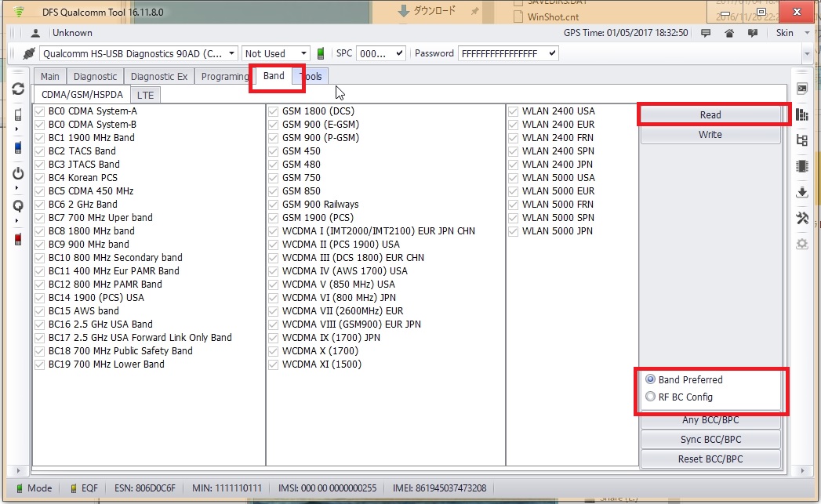Open the Skin dropdown menu

tap(788, 33)
